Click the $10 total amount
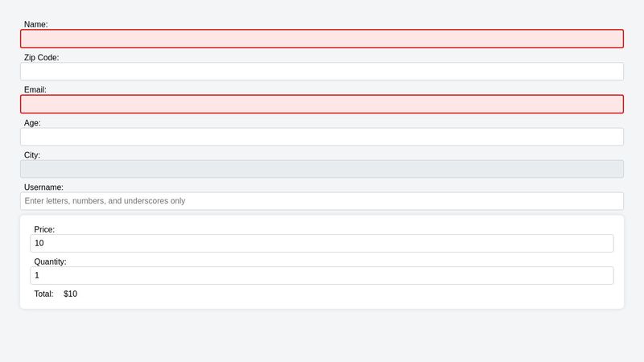 (70, 294)
